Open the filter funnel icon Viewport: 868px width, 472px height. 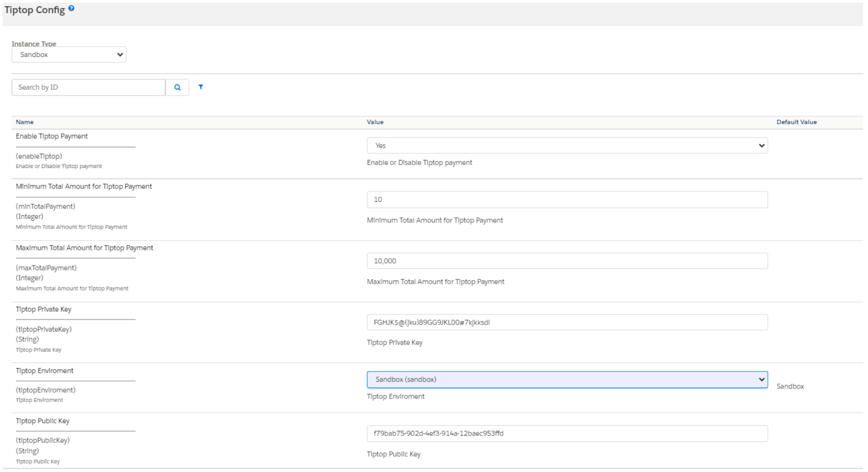tap(201, 87)
